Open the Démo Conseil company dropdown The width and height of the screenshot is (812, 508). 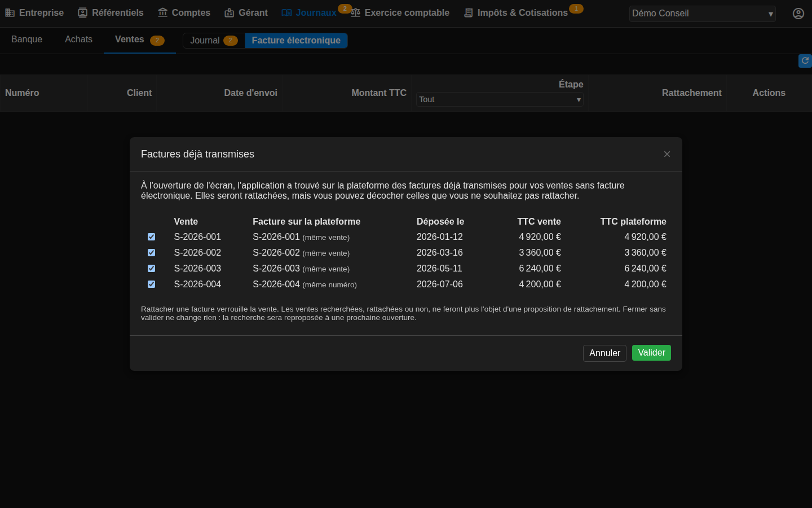point(703,14)
